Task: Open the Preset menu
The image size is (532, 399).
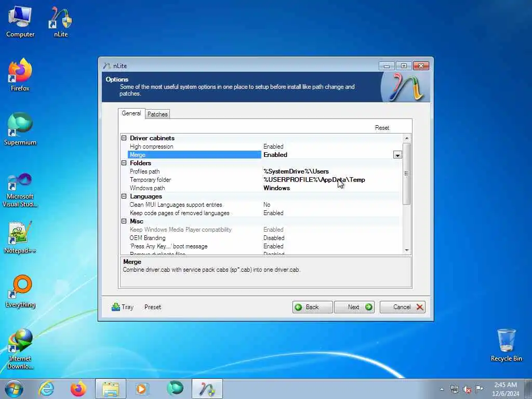Action: pyautogui.click(x=153, y=307)
